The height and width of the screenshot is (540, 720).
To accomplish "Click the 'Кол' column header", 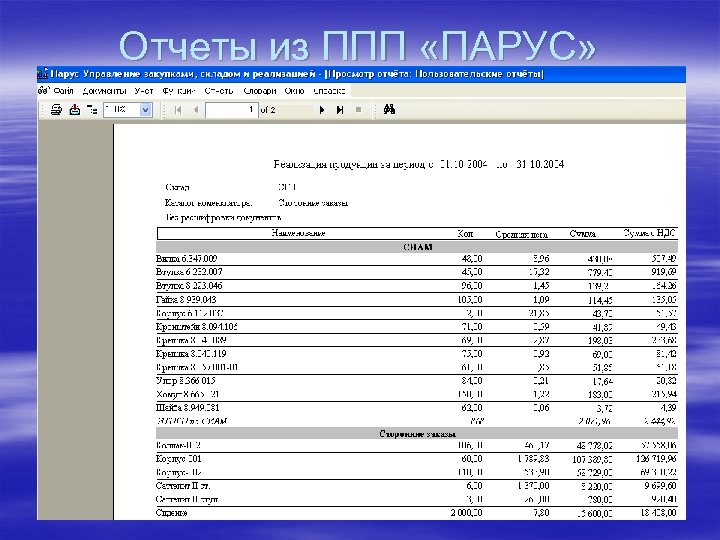I will coord(465,233).
